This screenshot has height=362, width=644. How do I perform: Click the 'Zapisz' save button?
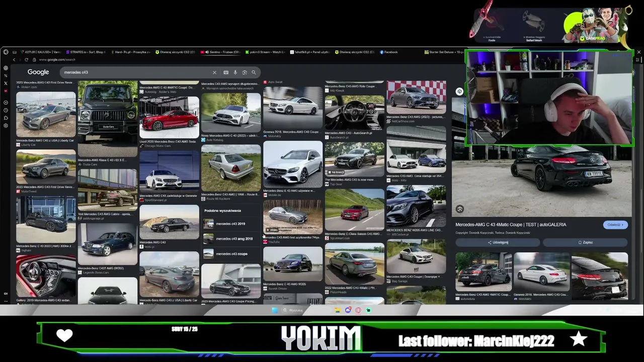tap(586, 242)
